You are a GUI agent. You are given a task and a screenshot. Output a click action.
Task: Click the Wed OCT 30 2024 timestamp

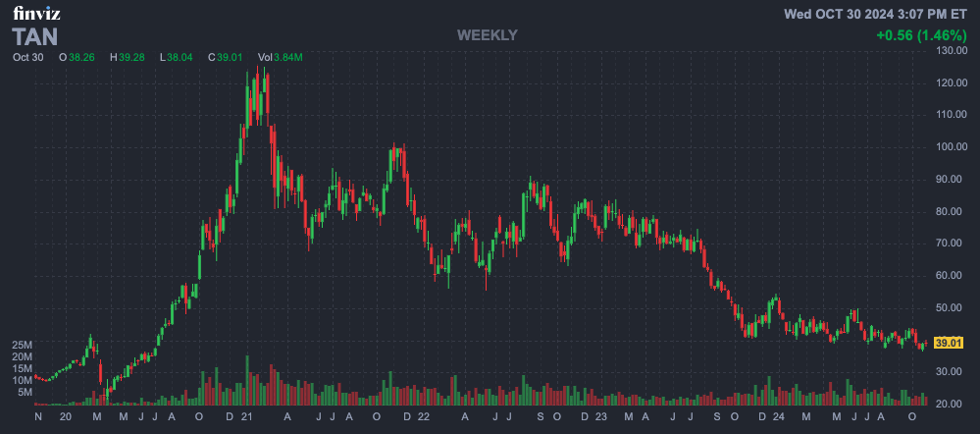(875, 14)
